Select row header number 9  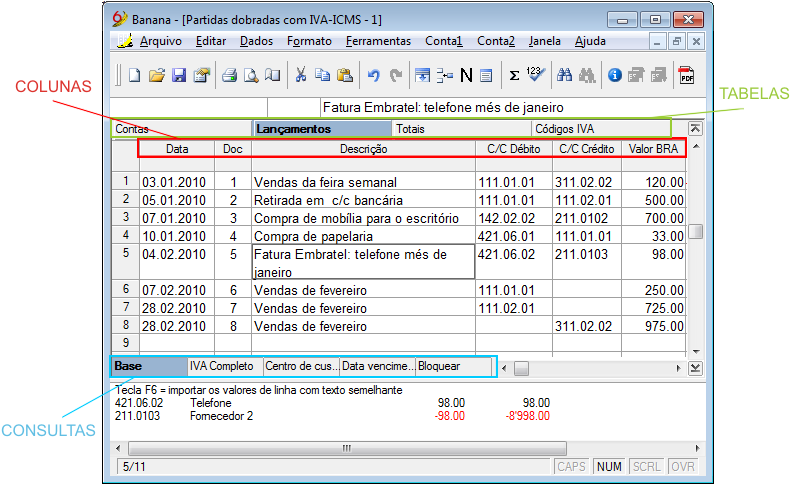coord(126,343)
